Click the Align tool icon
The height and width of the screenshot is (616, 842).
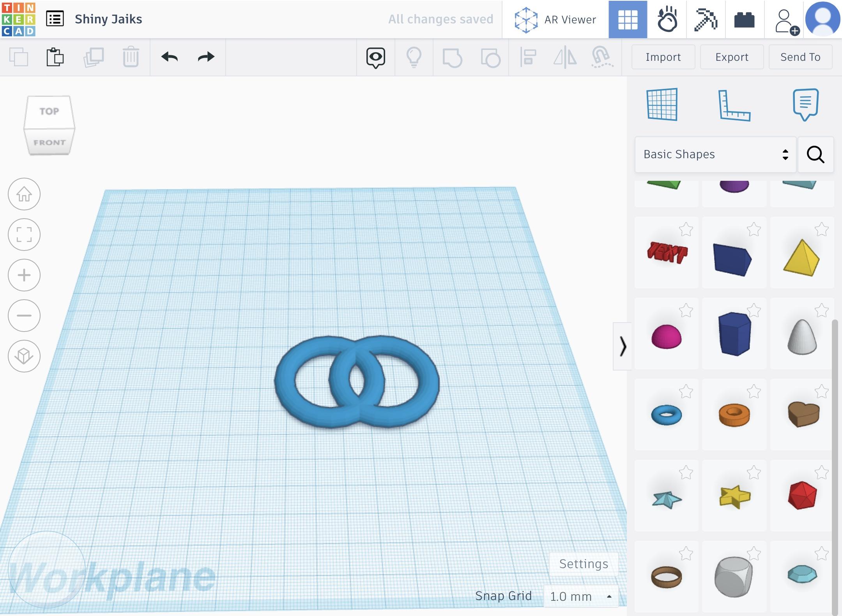[528, 57]
